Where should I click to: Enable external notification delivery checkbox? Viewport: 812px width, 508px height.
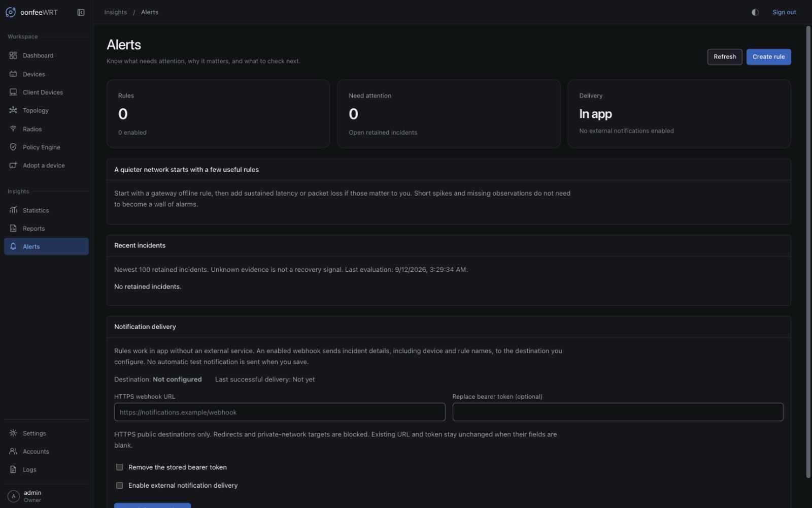(120, 486)
